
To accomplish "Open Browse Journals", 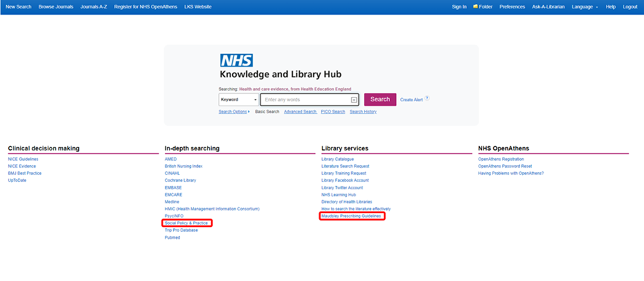I will (x=56, y=6).
